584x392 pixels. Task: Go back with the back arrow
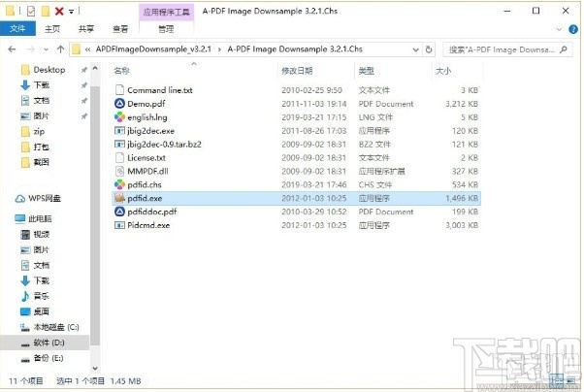tap(12, 49)
